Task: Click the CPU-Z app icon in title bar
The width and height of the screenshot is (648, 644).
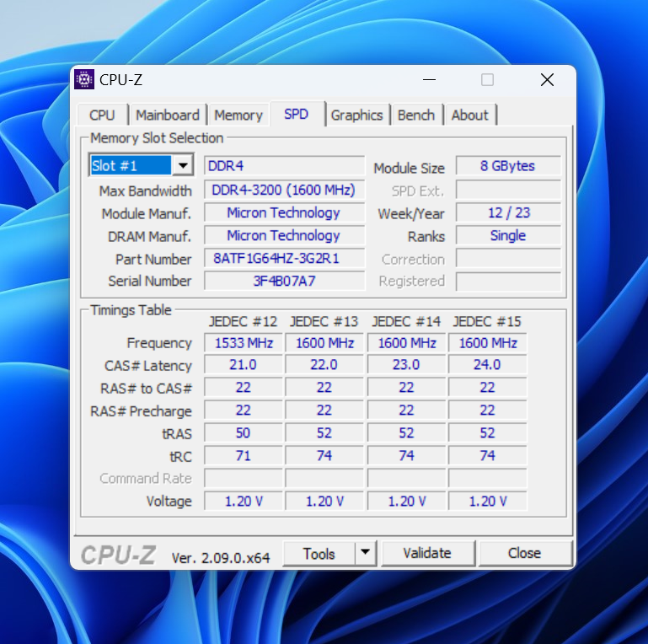Action: pos(84,79)
